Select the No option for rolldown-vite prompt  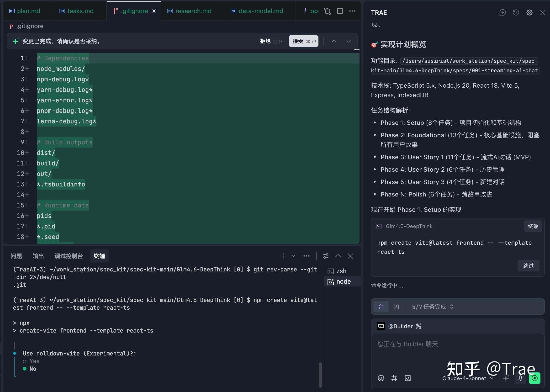click(33, 369)
